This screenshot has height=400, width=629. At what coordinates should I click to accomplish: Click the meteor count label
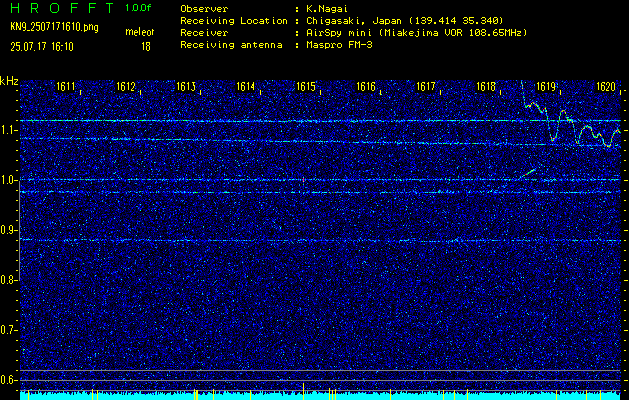140,32
